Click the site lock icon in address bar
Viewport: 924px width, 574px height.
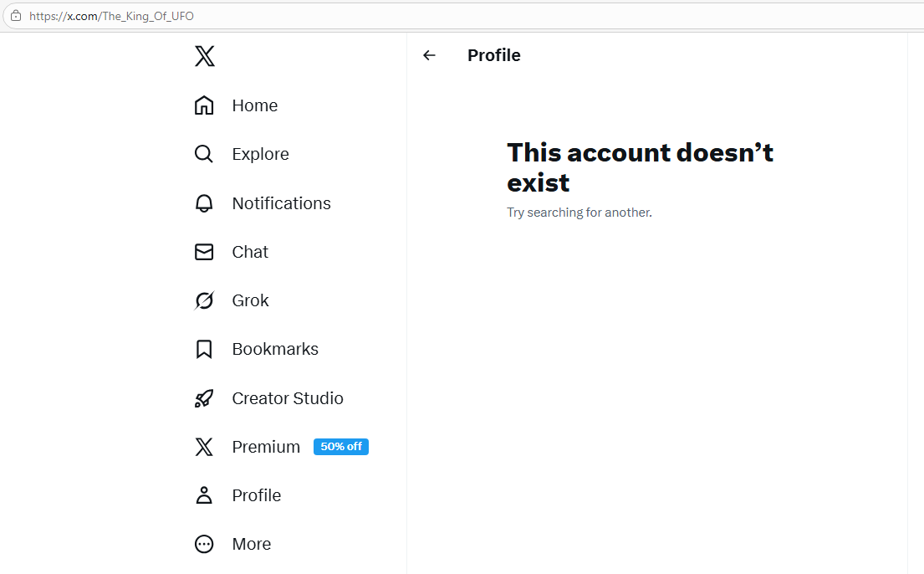15,16
